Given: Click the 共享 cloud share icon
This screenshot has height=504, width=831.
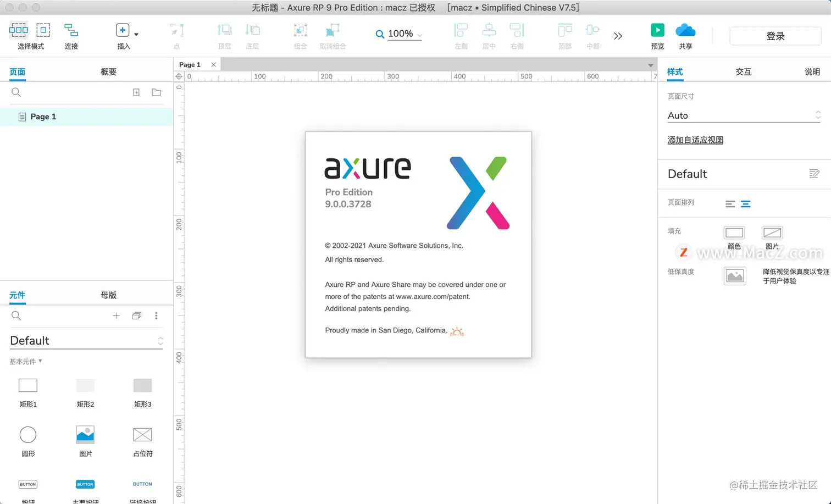Looking at the screenshot, I should point(685,30).
